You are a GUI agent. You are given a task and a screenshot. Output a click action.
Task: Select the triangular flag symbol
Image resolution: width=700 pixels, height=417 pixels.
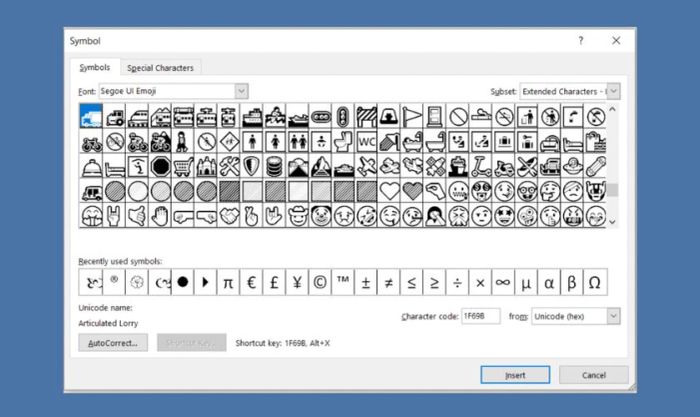point(412,116)
